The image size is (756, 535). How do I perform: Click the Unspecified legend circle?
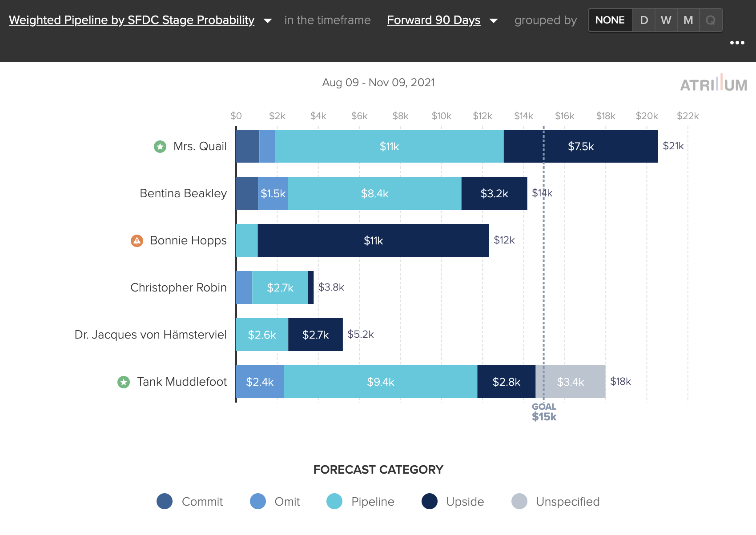pos(519,502)
